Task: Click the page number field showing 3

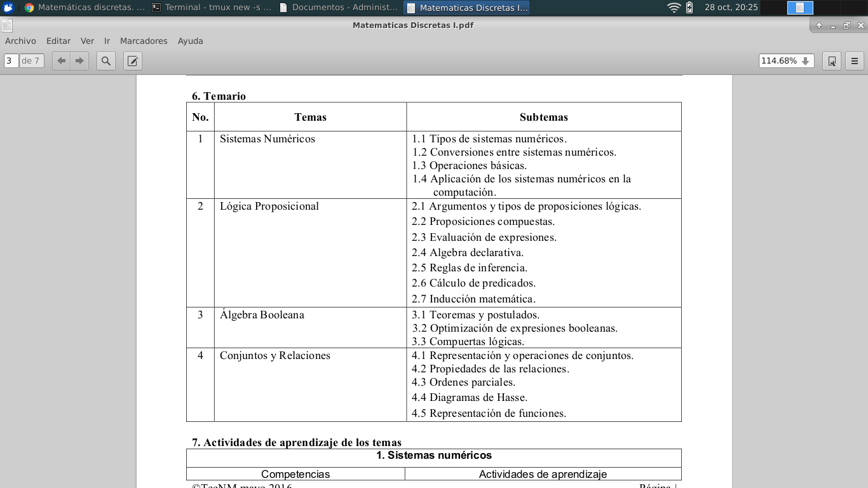Action: pyautogui.click(x=11, y=61)
